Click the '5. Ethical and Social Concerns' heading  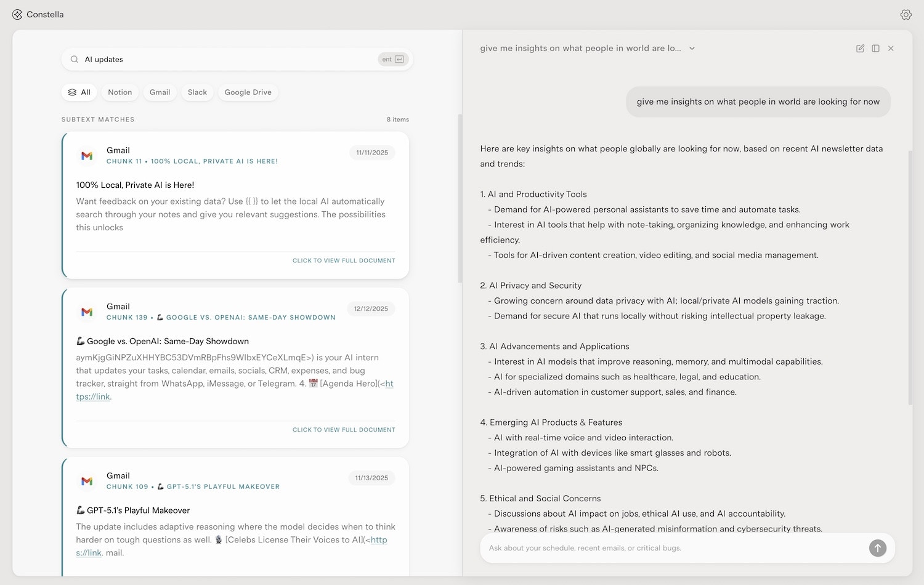click(x=540, y=498)
